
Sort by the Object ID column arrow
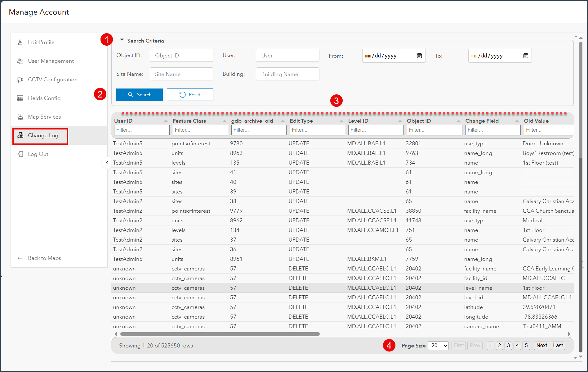[458, 121]
